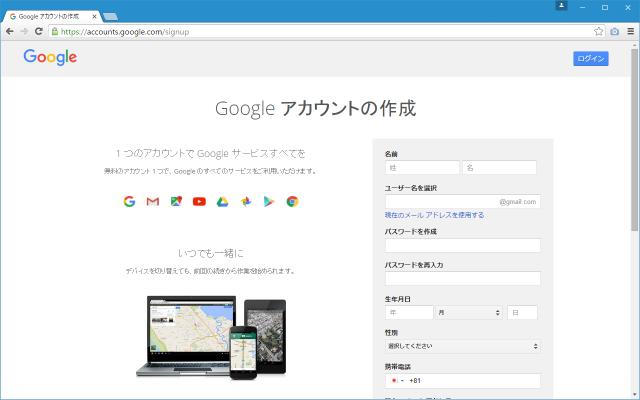Click the YouTube icon
This screenshot has height=400, width=640.
click(199, 201)
